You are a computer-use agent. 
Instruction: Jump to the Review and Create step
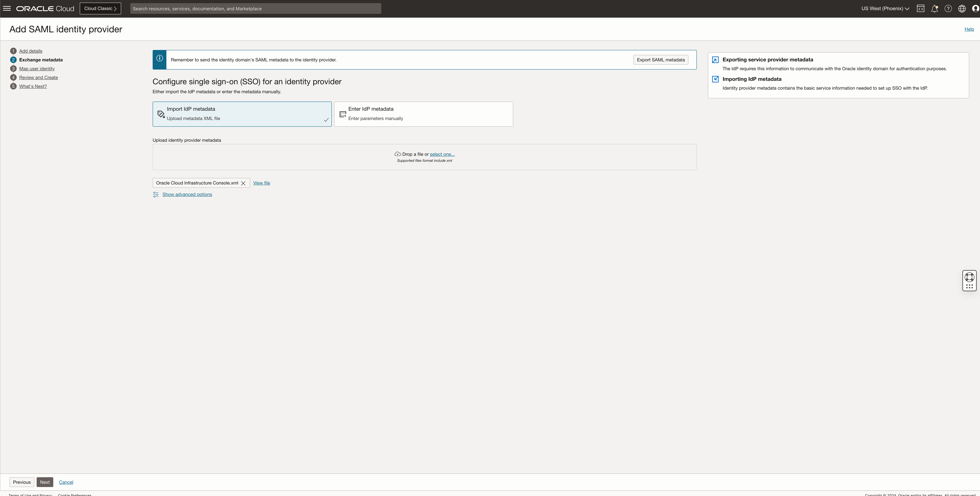(x=38, y=78)
